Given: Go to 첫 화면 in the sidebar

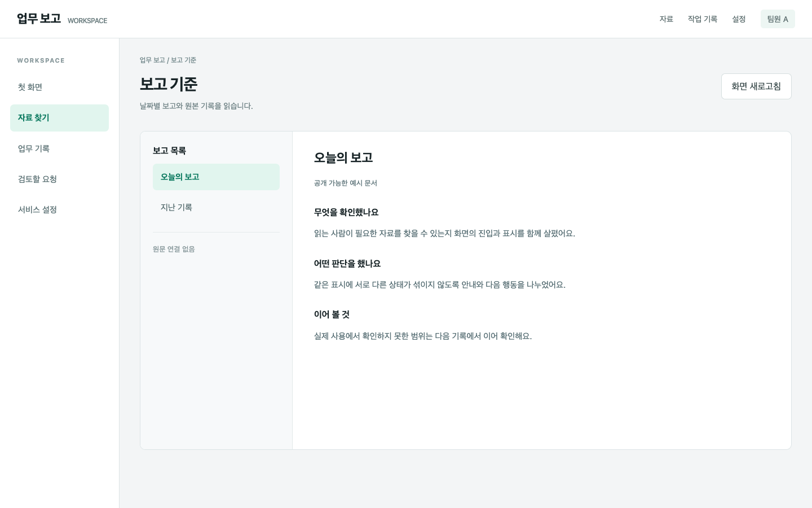Looking at the screenshot, I should pos(59,87).
